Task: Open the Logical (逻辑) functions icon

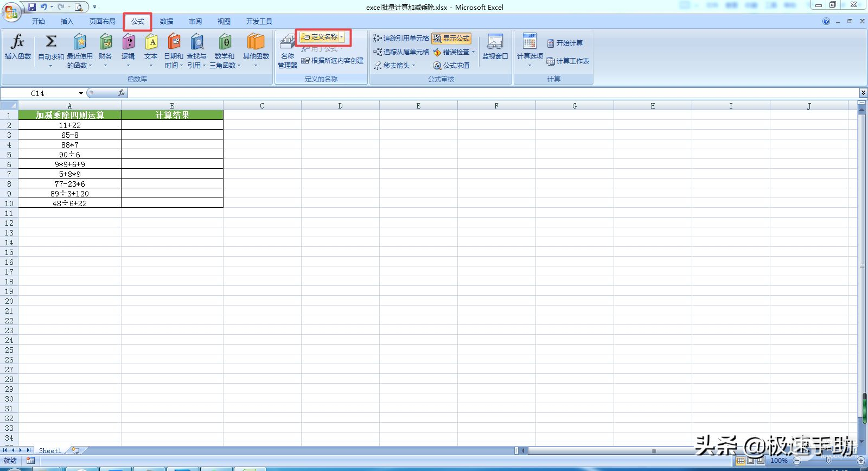Action: (x=128, y=42)
